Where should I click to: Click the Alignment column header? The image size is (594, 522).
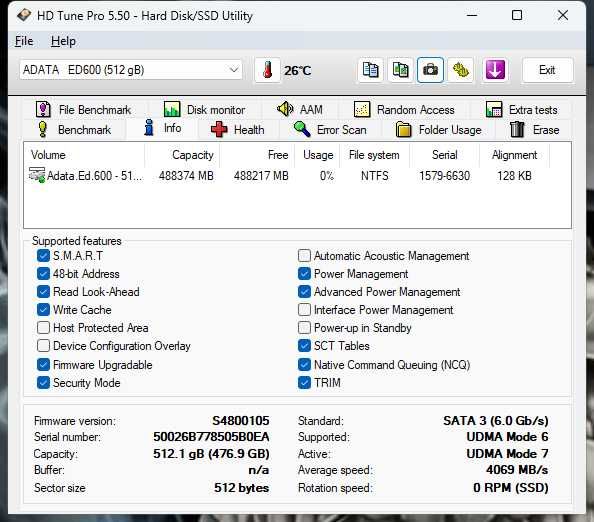(x=514, y=155)
